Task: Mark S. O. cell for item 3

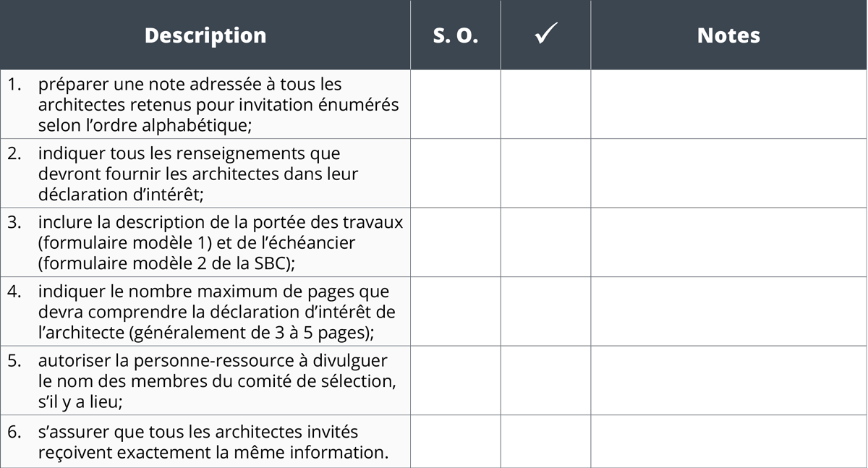Action: (456, 242)
